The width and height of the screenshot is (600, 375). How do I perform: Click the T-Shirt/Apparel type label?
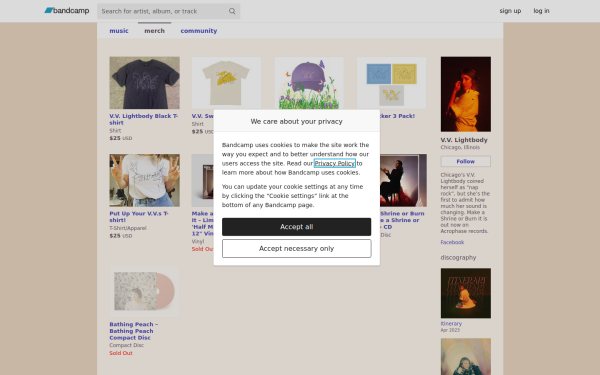tap(128, 228)
